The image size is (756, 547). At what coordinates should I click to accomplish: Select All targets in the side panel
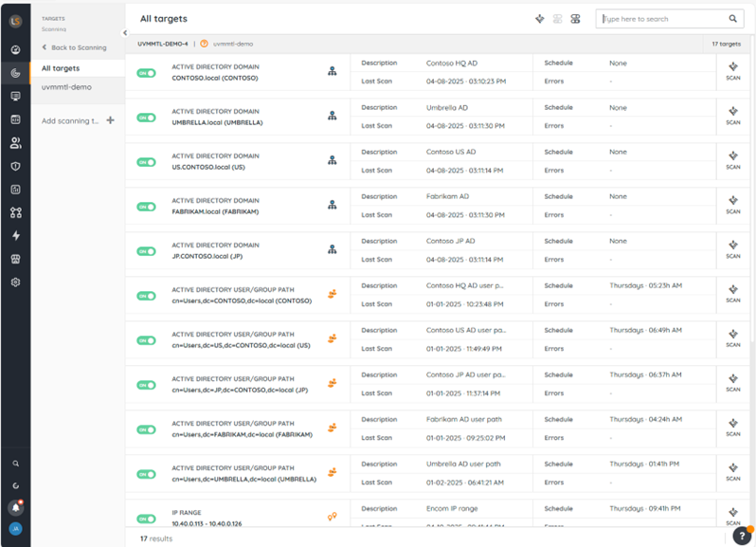[61, 68]
